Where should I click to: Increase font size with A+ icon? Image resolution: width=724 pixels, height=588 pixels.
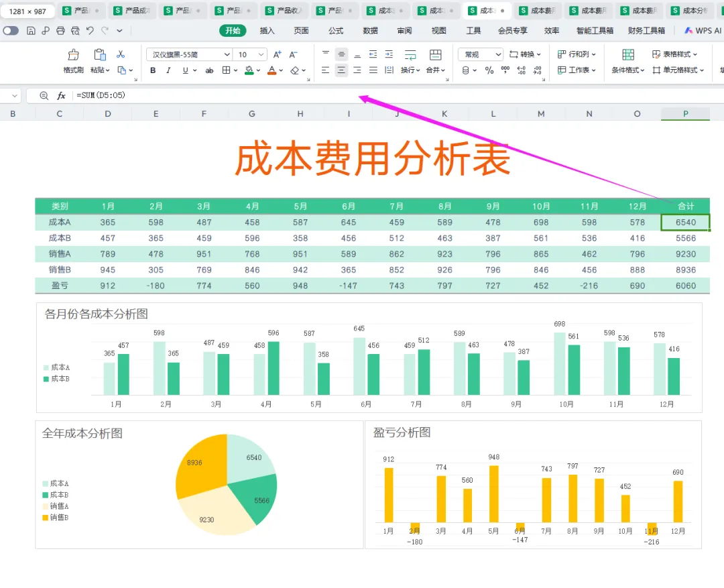[277, 54]
